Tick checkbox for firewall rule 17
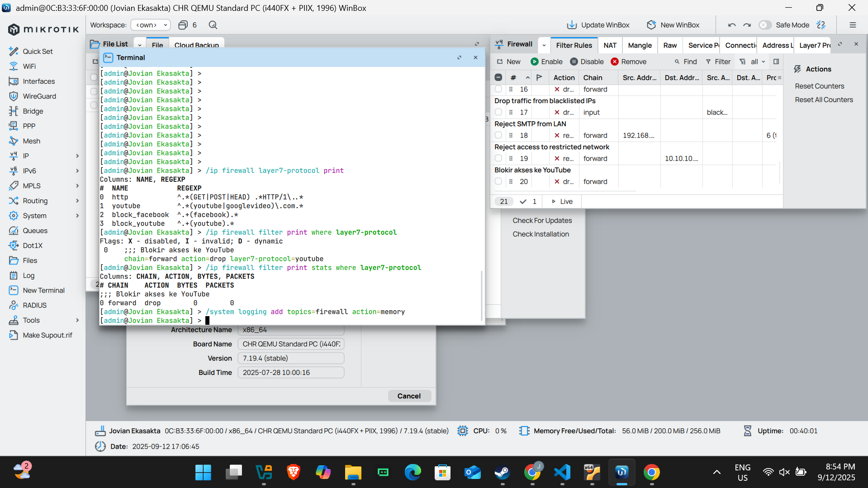Viewport: 868px width, 488px height. [498, 112]
